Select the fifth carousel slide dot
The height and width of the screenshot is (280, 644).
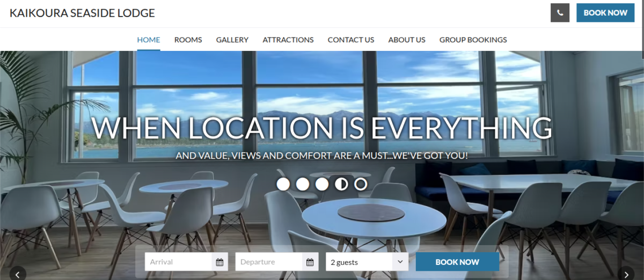(x=361, y=184)
